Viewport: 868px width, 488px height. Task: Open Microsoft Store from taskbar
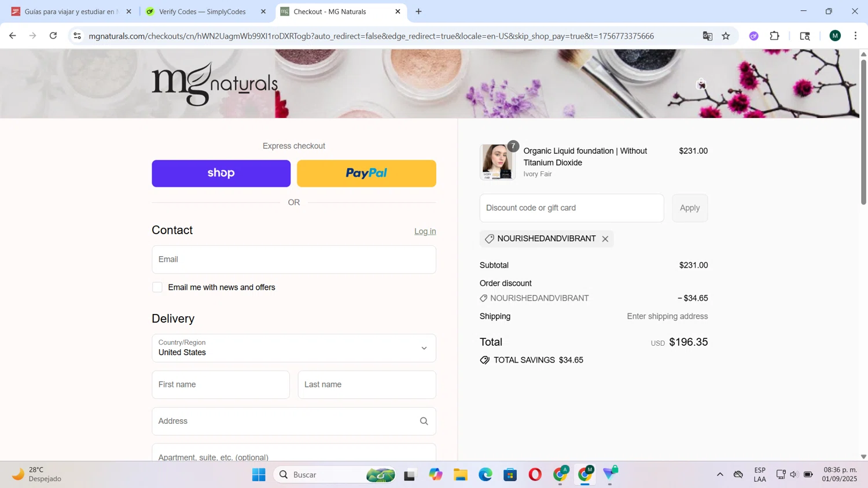pyautogui.click(x=510, y=475)
